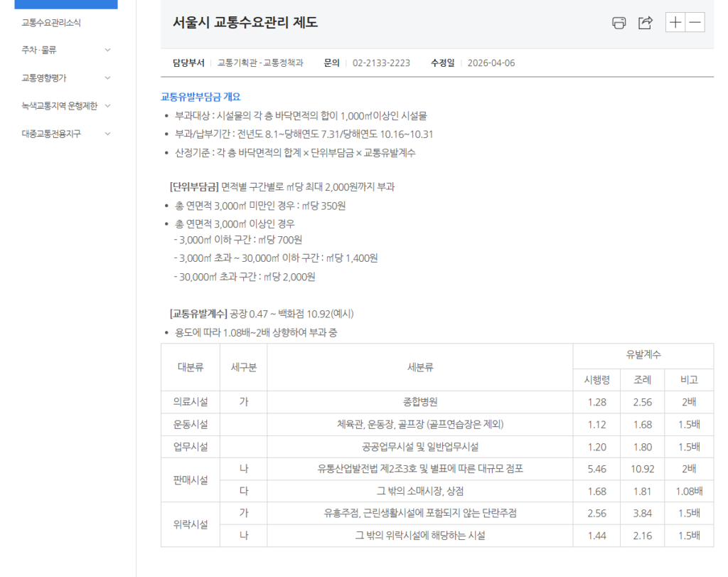
Task: Select 1.08배 in 비고 column
Action: 689,491
